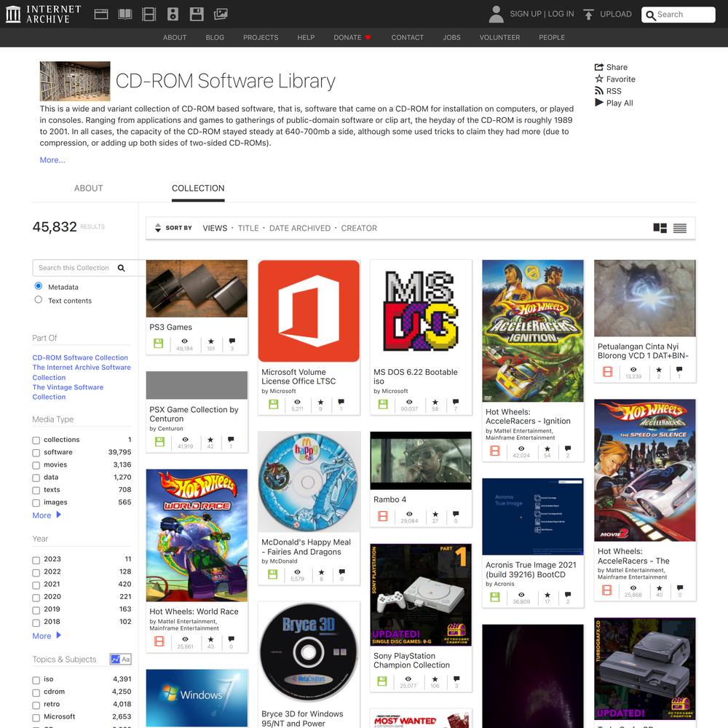Viewport: 728px width, 728px height.
Task: Click the movie film icon on Rambo 4 card
Action: point(383,516)
